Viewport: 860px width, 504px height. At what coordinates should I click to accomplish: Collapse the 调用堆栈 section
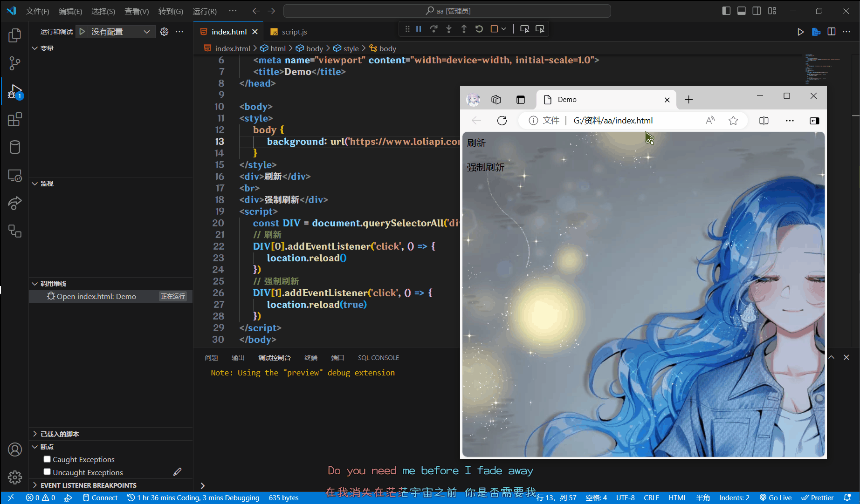[34, 284]
